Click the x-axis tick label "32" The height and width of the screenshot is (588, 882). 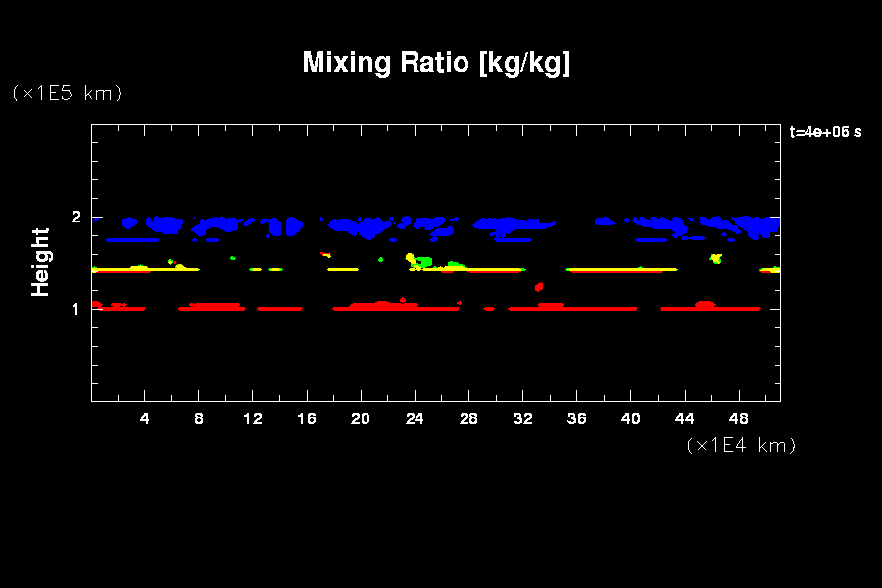pos(522,418)
